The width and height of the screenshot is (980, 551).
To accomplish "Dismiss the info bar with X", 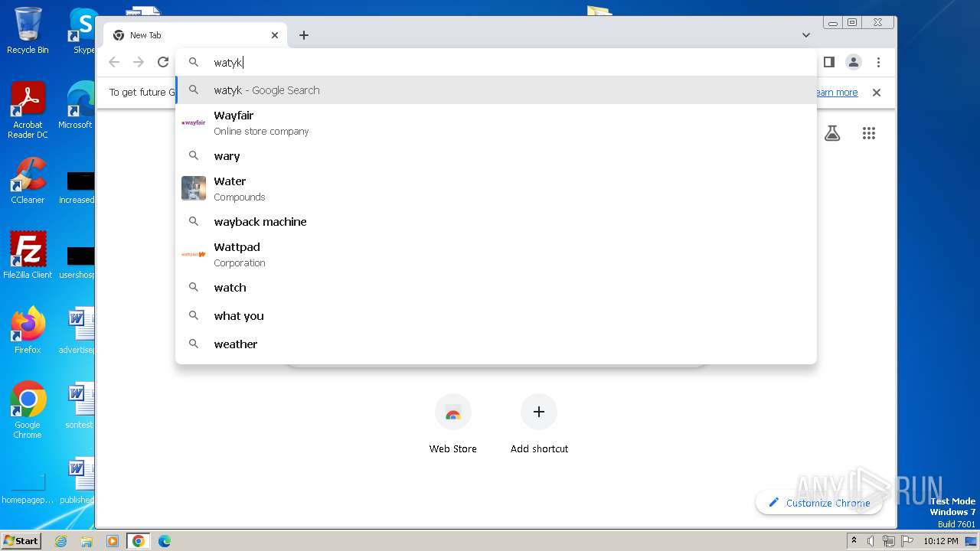I will 877,93.
